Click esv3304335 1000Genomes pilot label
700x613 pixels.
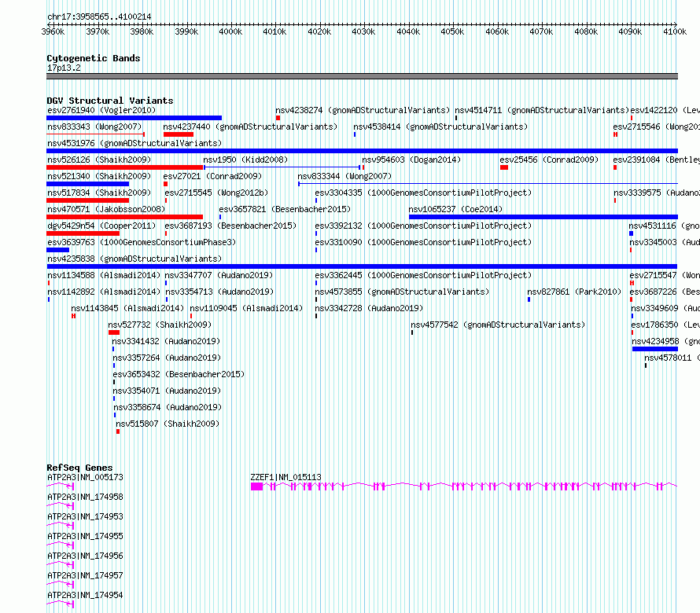[x=423, y=193]
